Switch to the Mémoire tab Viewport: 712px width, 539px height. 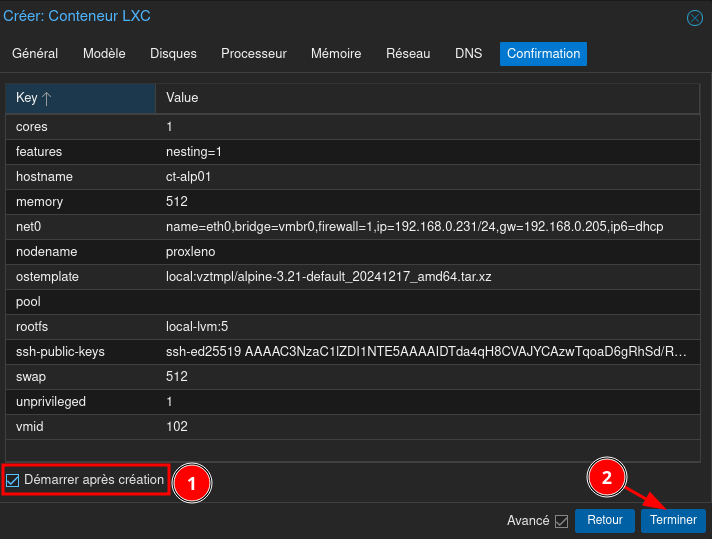coord(336,54)
